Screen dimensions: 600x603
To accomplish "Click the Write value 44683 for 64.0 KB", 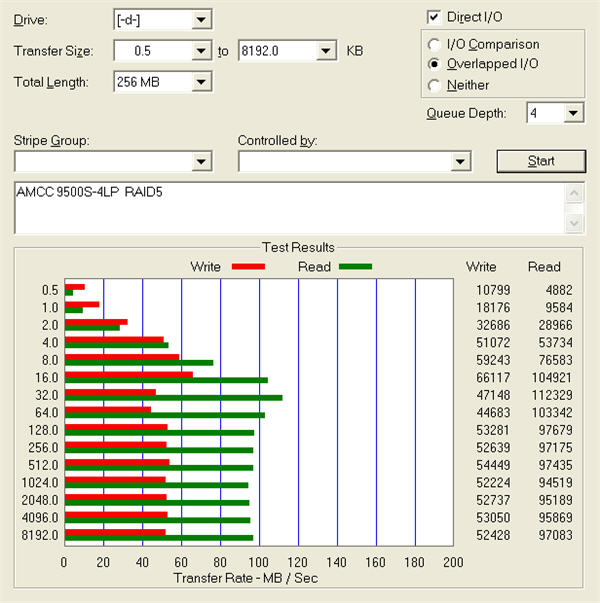I will point(493,413).
